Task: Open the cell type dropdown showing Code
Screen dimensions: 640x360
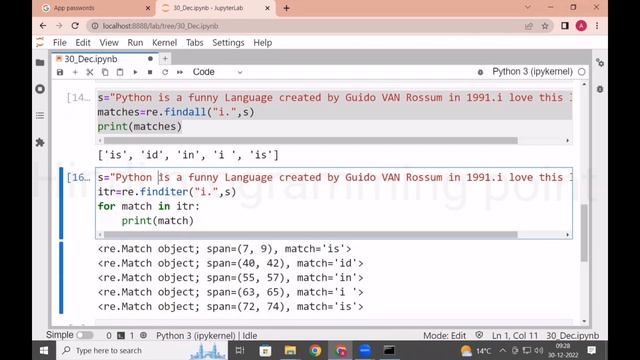Action: pos(217,72)
